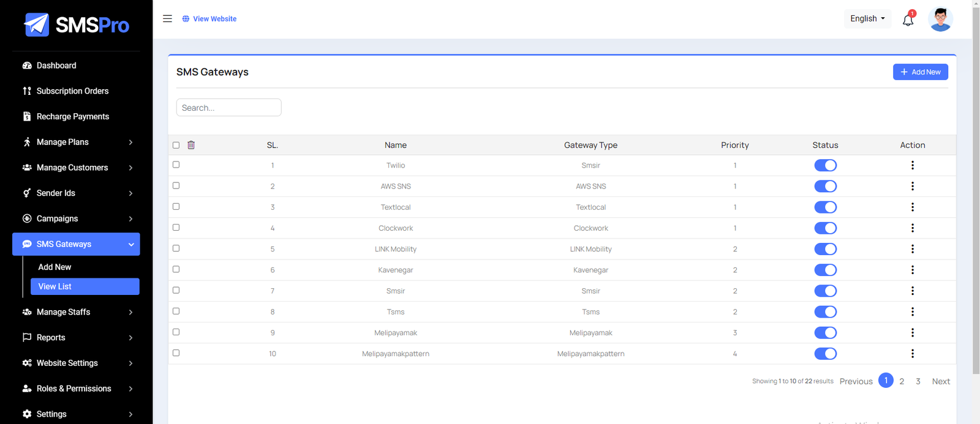Select the checkbox for AWS SNS row
The height and width of the screenshot is (424, 980).
[x=176, y=185]
